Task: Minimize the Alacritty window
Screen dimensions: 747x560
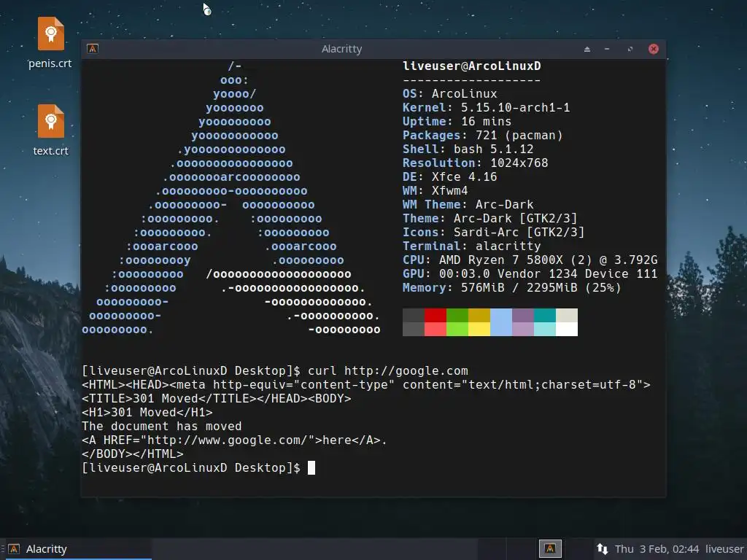Action: tap(607, 49)
